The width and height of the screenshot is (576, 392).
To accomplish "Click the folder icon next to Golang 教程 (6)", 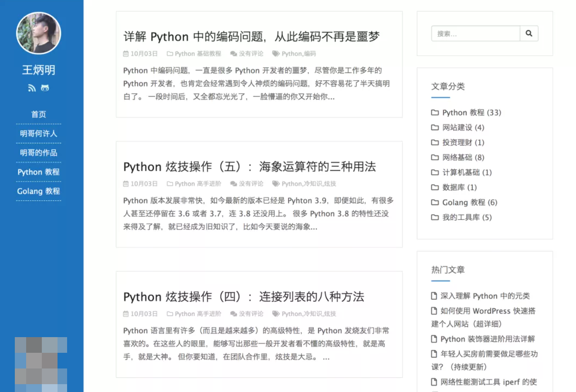I will click(x=435, y=203).
